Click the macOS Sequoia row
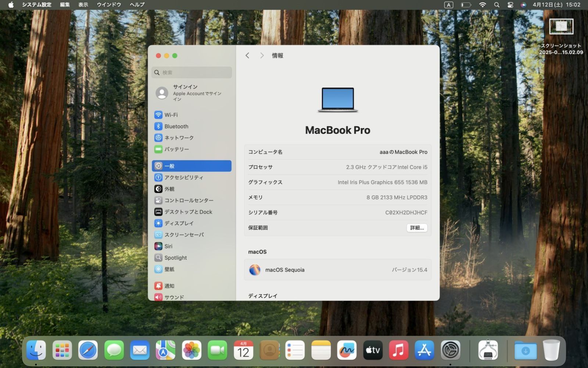This screenshot has height=368, width=588. pyautogui.click(x=338, y=270)
